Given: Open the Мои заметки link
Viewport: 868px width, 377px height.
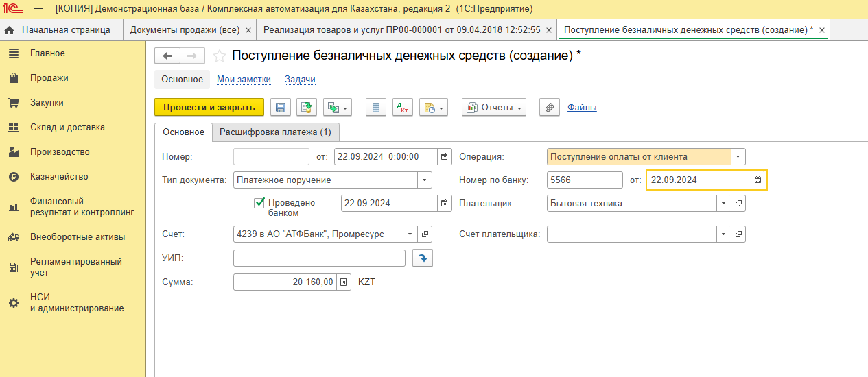Looking at the screenshot, I should click(244, 80).
